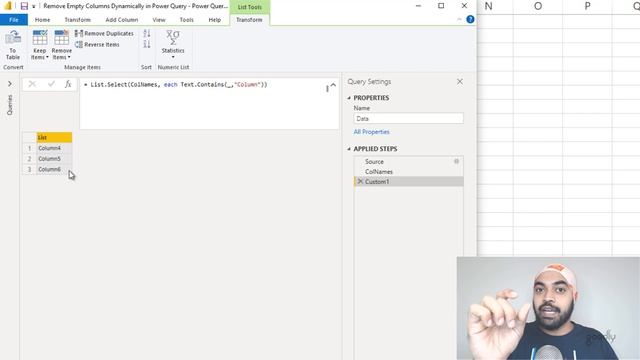Edit the query Name field
Screen dimensions: 640x360
click(408, 118)
